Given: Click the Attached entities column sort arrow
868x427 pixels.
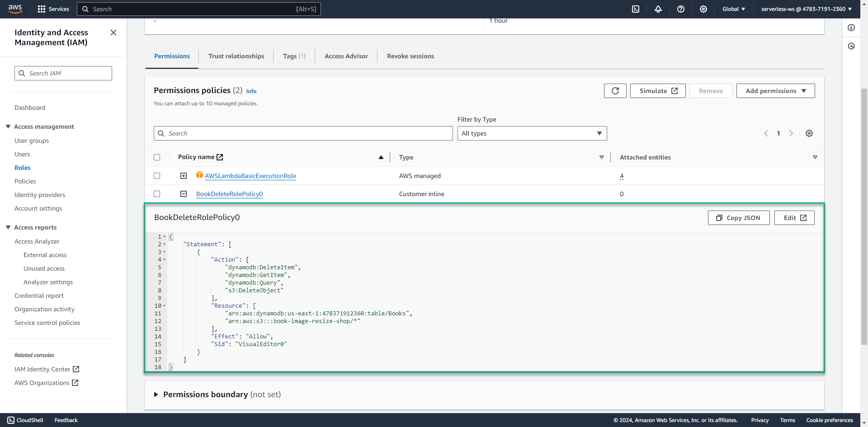Looking at the screenshot, I should pyautogui.click(x=815, y=157).
